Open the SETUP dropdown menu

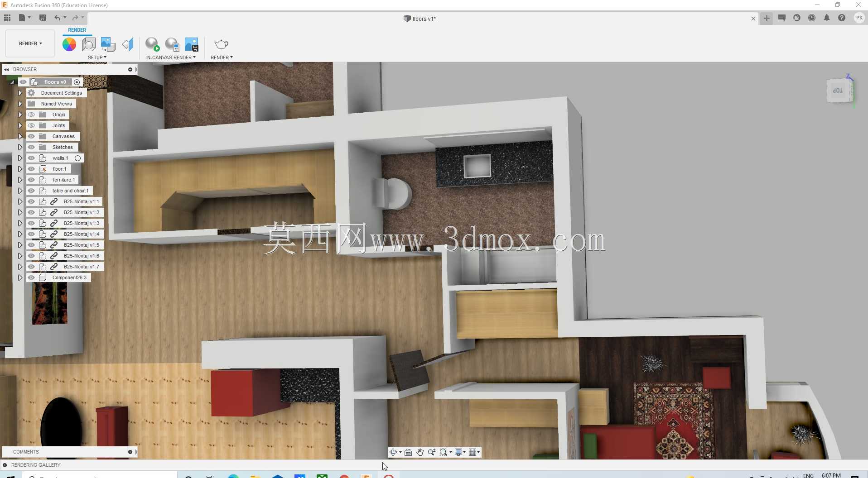pos(97,57)
